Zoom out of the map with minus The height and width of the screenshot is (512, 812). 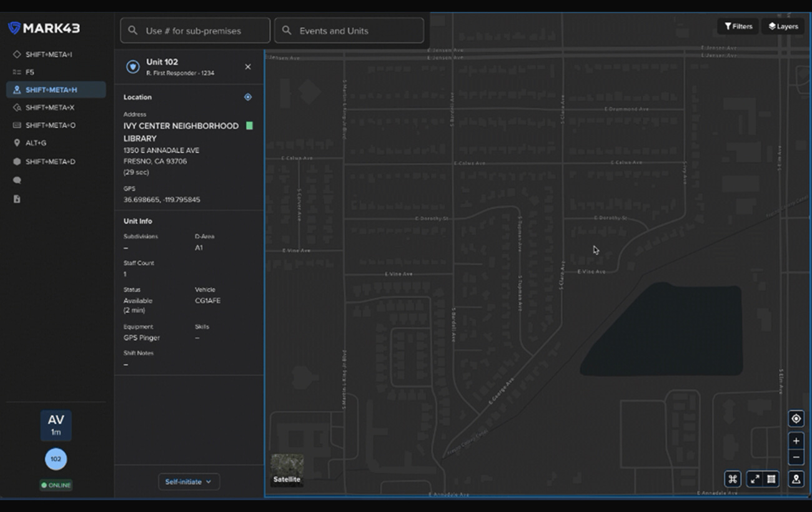click(x=796, y=458)
